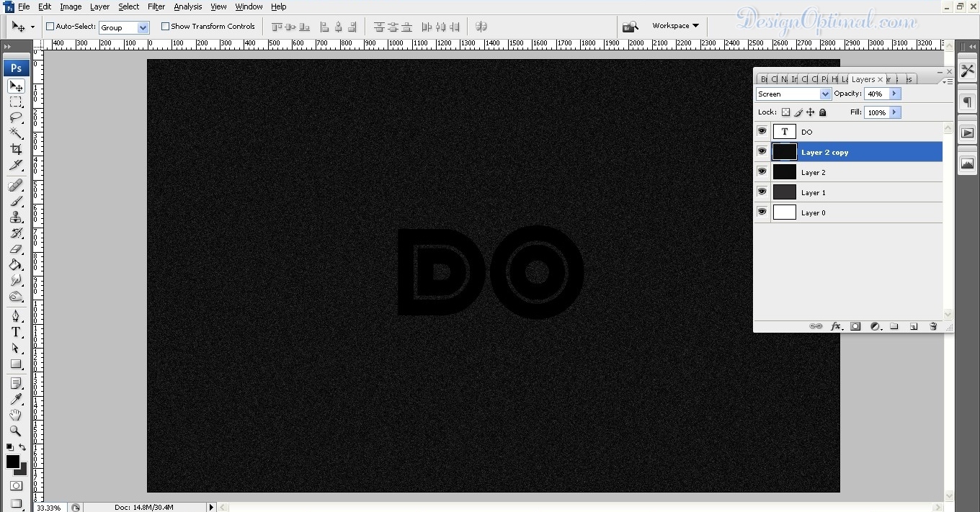Screen dimensions: 980x512
Task: Add a layer mask
Action: tap(855, 326)
